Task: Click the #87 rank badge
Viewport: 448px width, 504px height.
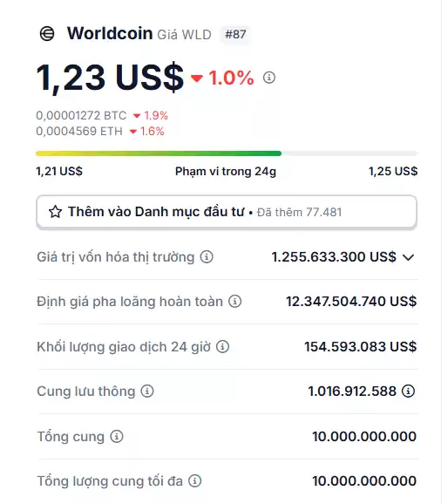Action: pyautogui.click(x=235, y=34)
